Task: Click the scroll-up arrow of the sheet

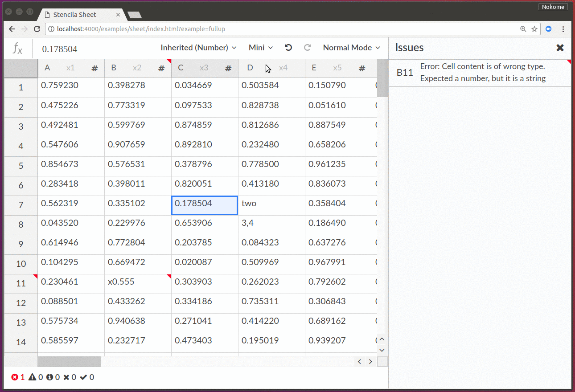Action: tap(382, 339)
